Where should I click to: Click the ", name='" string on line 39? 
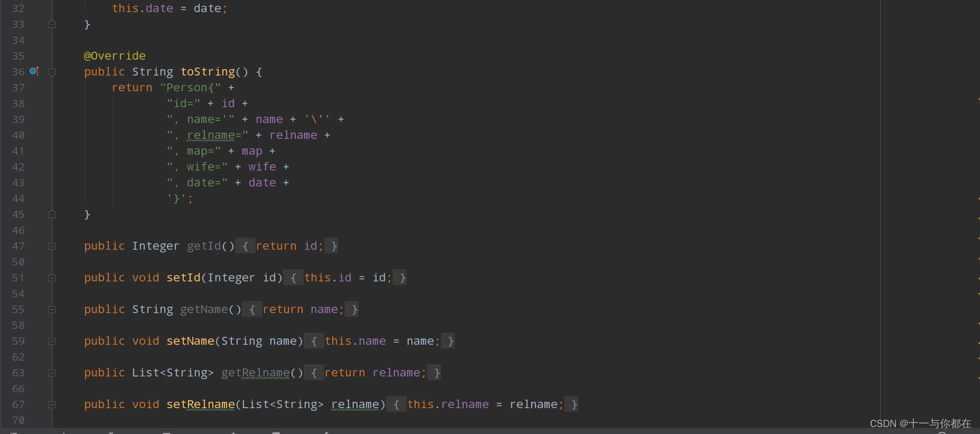[201, 119]
